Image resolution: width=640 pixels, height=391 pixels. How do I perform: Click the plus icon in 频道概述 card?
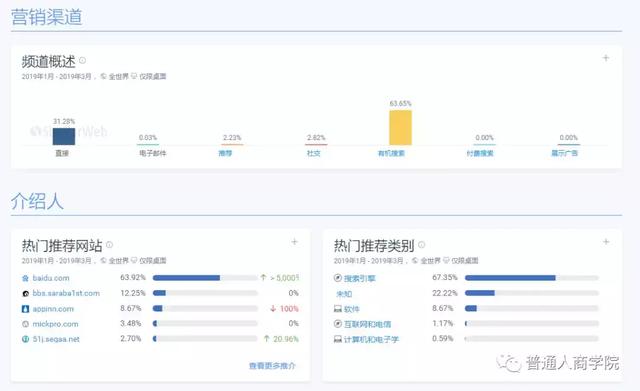606,58
